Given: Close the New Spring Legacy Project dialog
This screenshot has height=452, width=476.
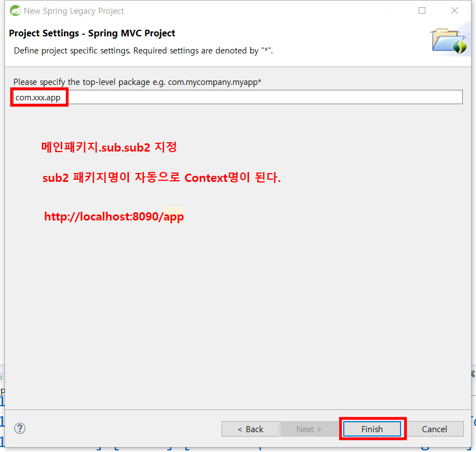Looking at the screenshot, I should (455, 10).
